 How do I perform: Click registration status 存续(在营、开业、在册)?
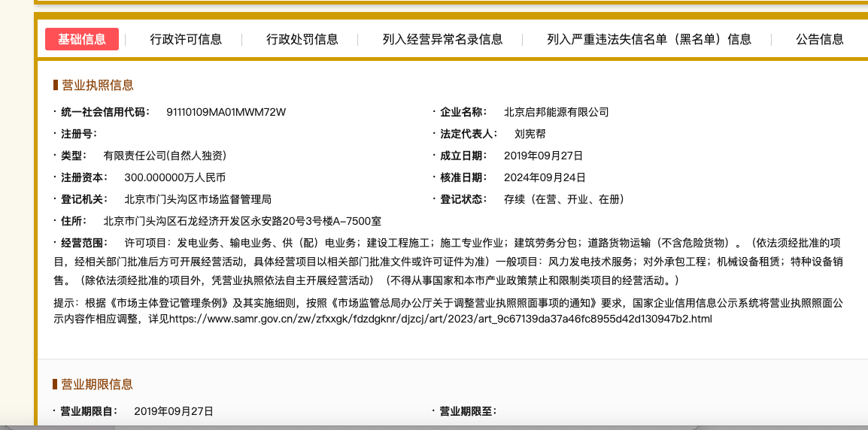[x=565, y=199]
